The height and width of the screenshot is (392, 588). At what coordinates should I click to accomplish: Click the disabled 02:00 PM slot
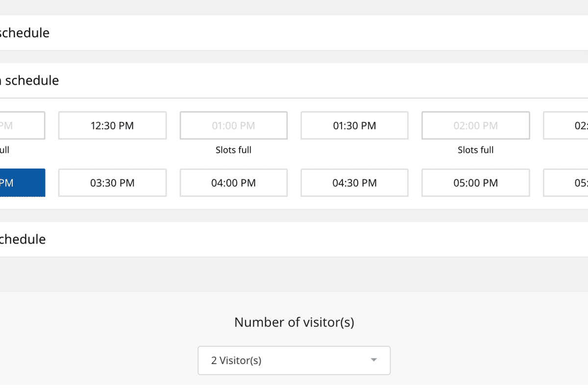(475, 125)
